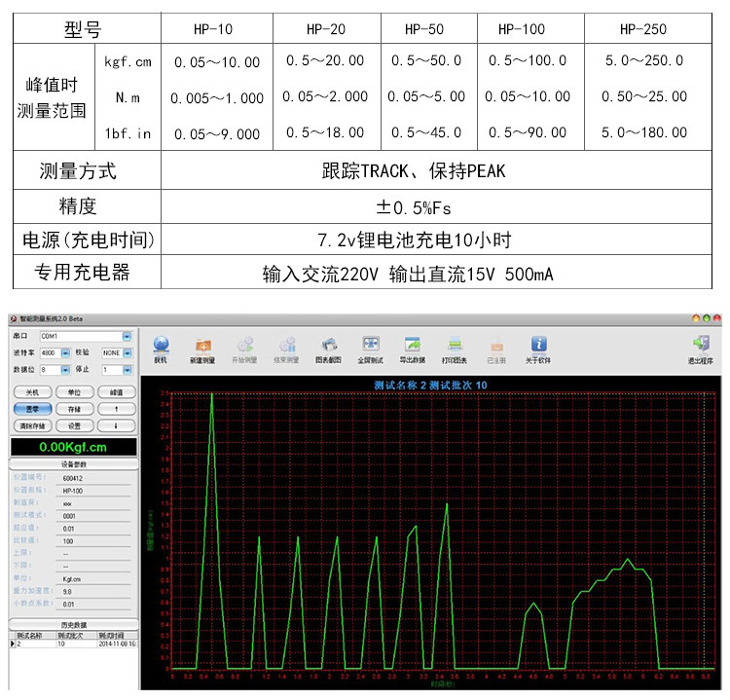Click the tallest green peak on chart
The image size is (730, 700).
point(212,395)
